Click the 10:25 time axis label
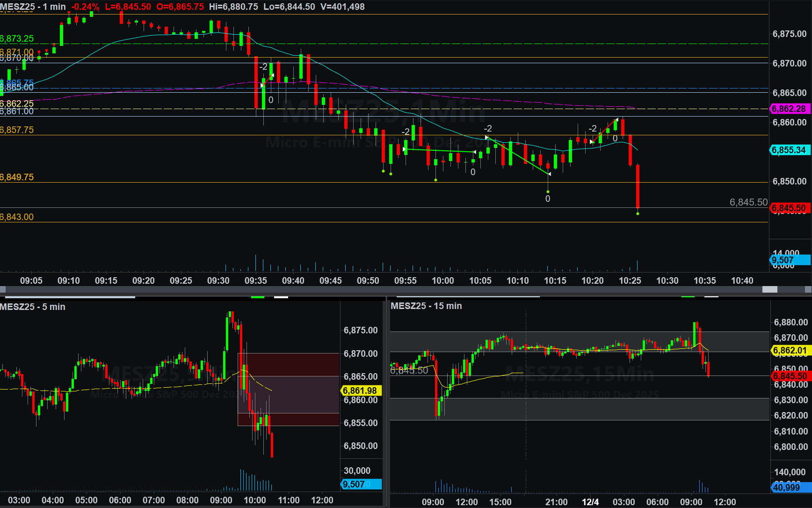 click(x=630, y=280)
